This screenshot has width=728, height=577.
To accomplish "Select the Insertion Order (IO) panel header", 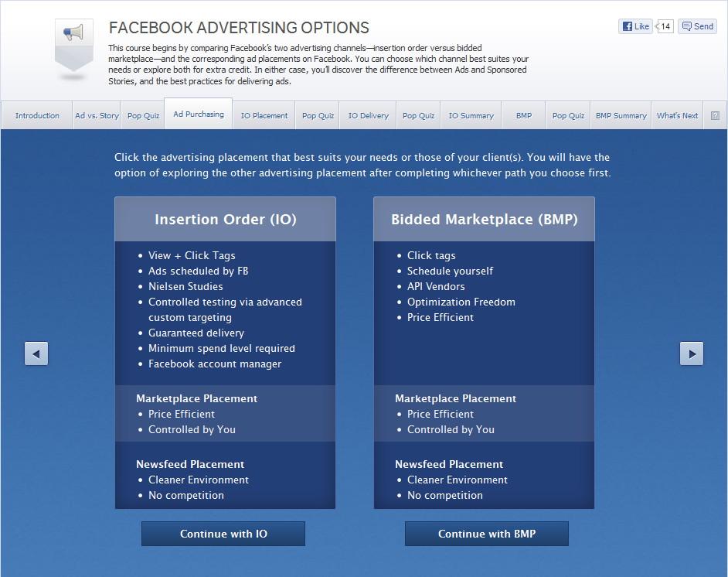I will [x=225, y=220].
